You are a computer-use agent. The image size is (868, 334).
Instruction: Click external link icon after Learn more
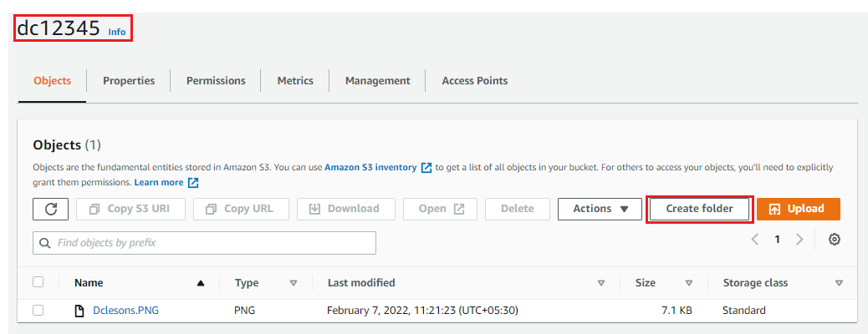192,183
